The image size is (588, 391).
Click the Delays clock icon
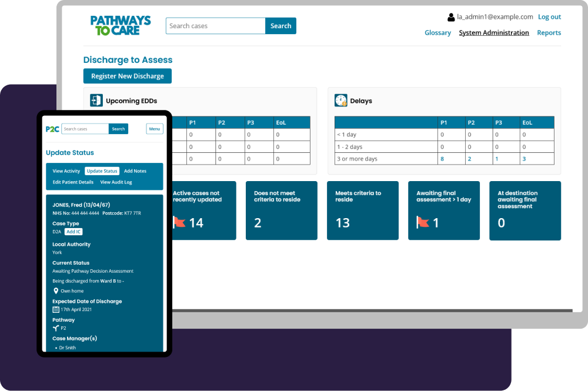tap(341, 101)
